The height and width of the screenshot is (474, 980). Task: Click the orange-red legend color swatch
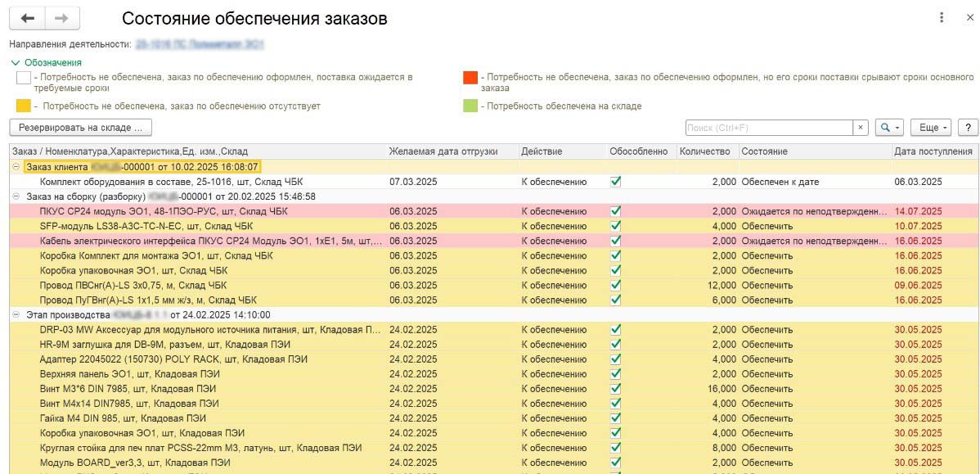pos(470,78)
